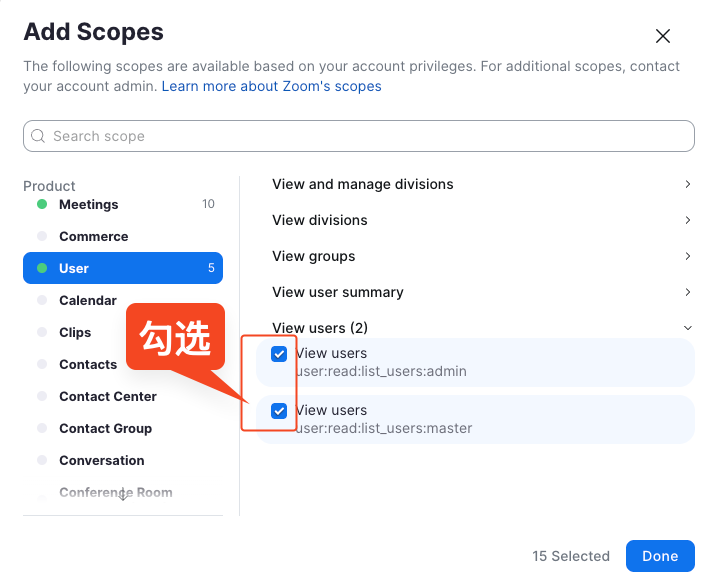
Task: Click the scroll-down arrow in product list
Action: point(122,494)
